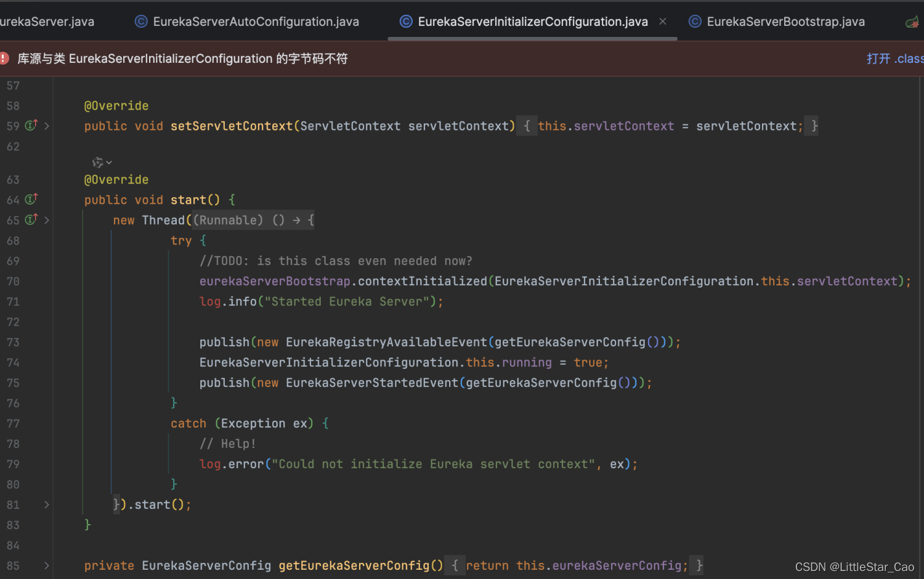Click the folded (Runnable) () -> { region
Image resolution: width=924 pixels, height=579 pixels.
[x=254, y=221]
